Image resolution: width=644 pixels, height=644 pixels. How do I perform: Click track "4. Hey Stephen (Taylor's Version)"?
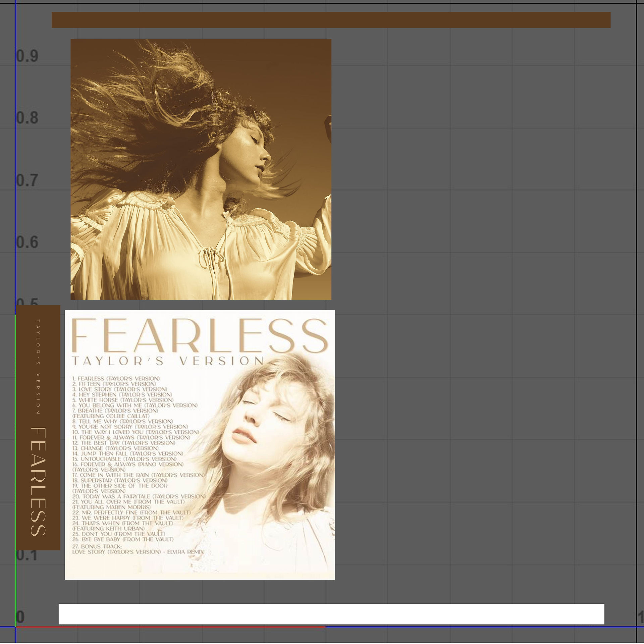pyautogui.click(x=122, y=394)
